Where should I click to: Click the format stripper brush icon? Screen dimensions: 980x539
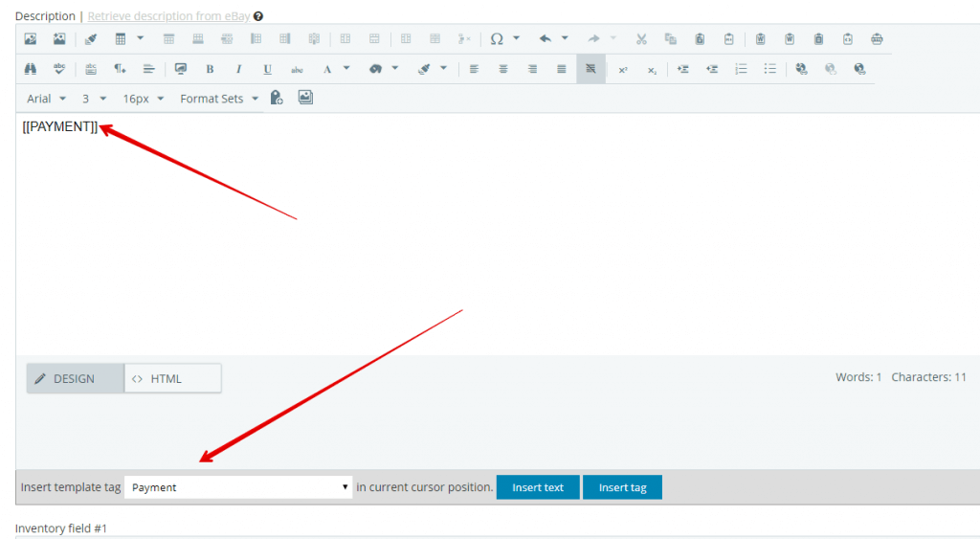point(91,38)
